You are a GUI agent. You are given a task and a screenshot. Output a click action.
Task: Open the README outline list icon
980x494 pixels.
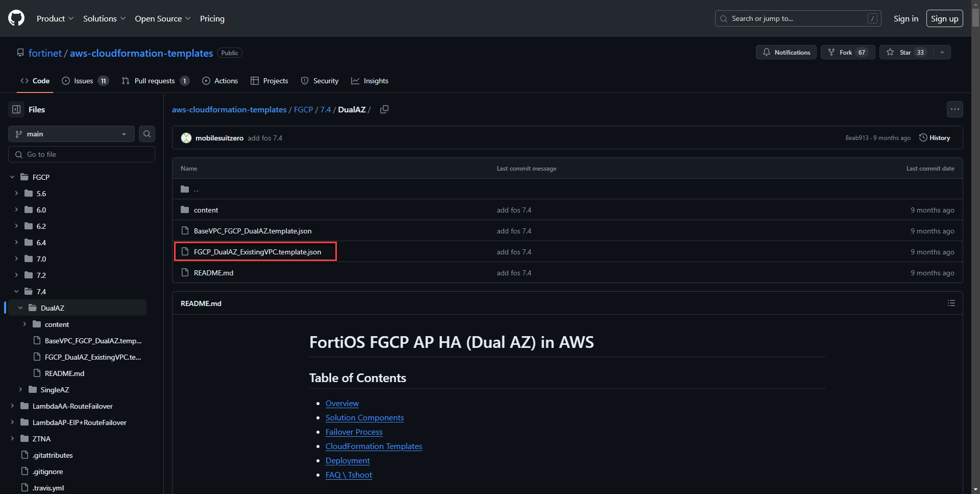click(951, 303)
